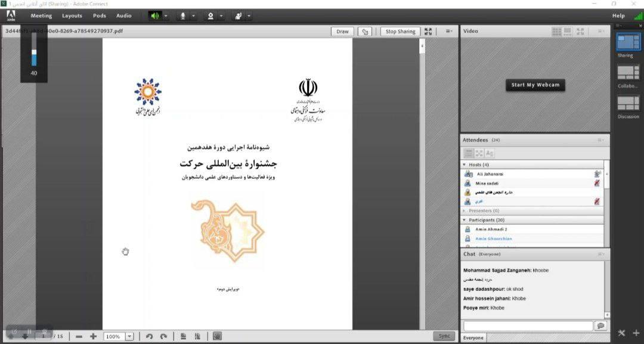Expand the Presenters group
644x344 pixels.
point(465,210)
